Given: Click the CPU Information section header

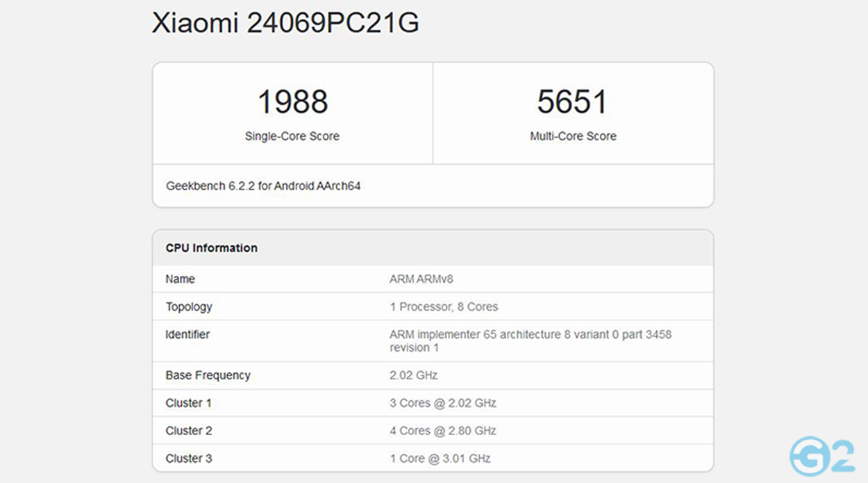Looking at the screenshot, I should pyautogui.click(x=211, y=248).
